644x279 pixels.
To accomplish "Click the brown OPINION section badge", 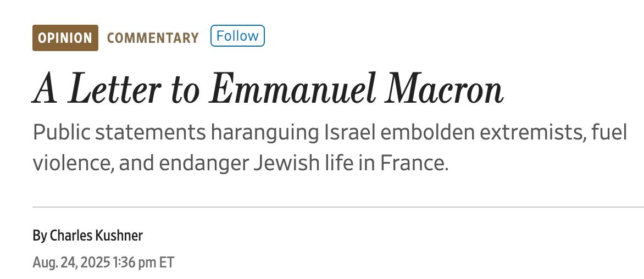I will 65,38.
